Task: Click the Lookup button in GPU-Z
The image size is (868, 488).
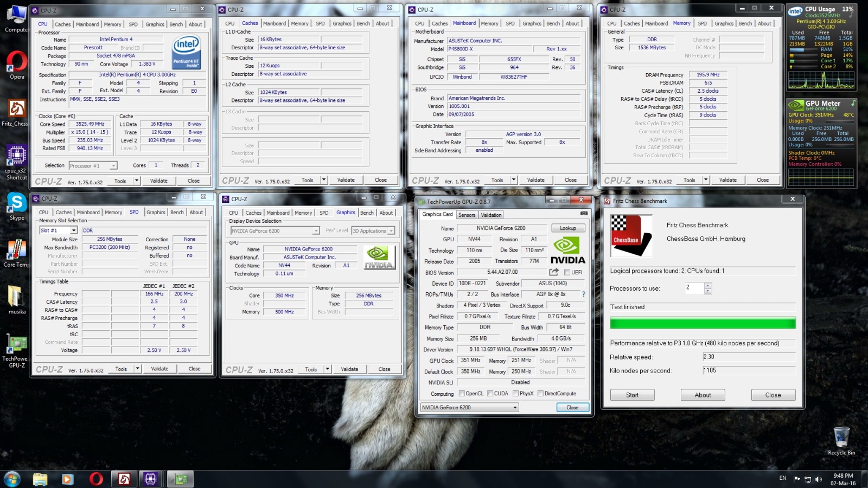Action: [x=568, y=228]
